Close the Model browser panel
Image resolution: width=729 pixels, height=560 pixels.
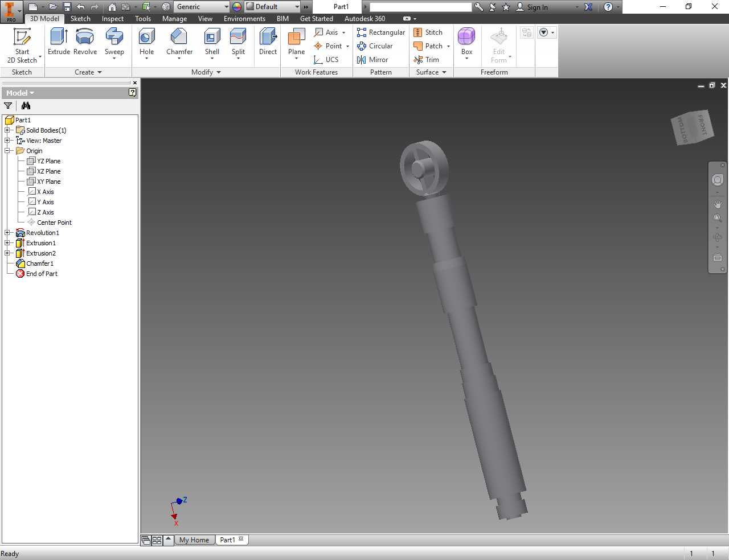135,83
